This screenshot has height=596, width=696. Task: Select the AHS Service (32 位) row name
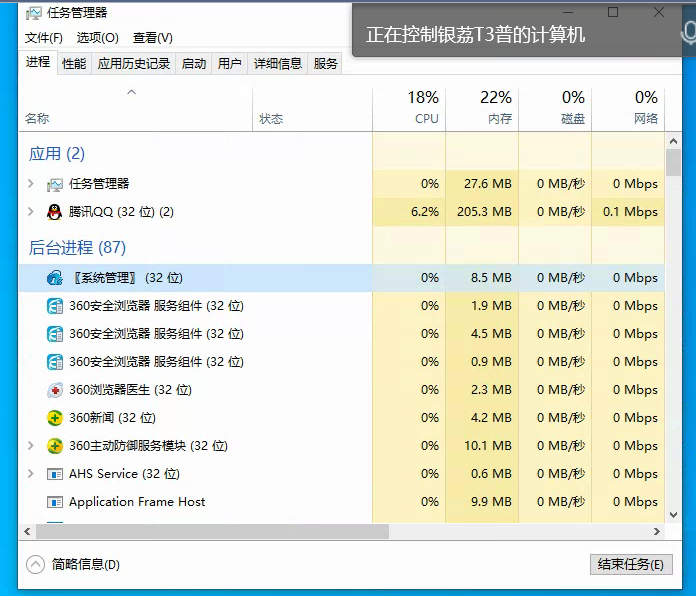tap(124, 474)
